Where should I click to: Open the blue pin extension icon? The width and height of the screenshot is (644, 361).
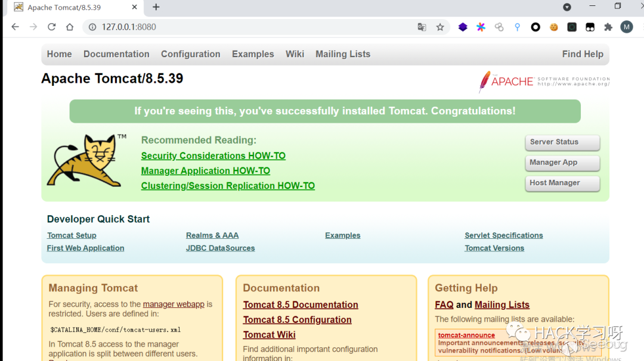(517, 27)
